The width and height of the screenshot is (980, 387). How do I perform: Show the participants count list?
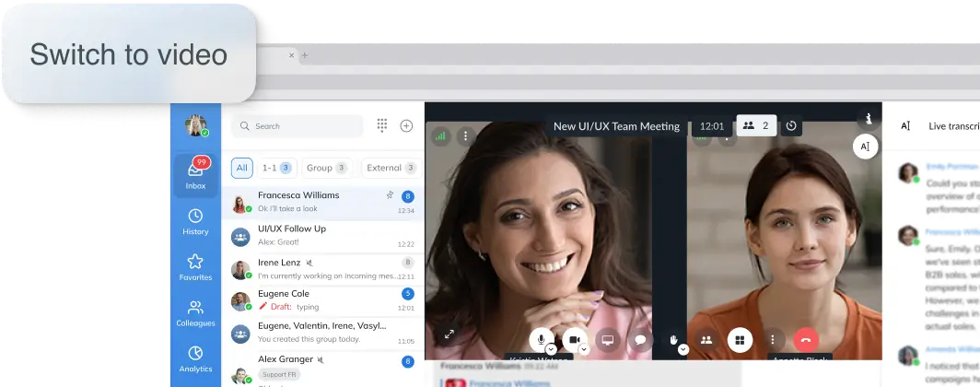[x=756, y=126]
